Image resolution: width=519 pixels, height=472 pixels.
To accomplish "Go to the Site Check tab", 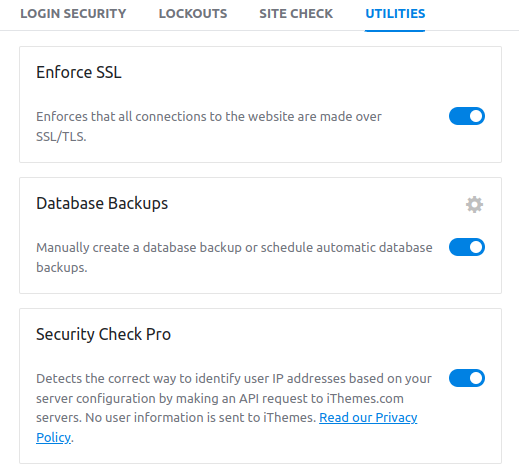I will [296, 14].
